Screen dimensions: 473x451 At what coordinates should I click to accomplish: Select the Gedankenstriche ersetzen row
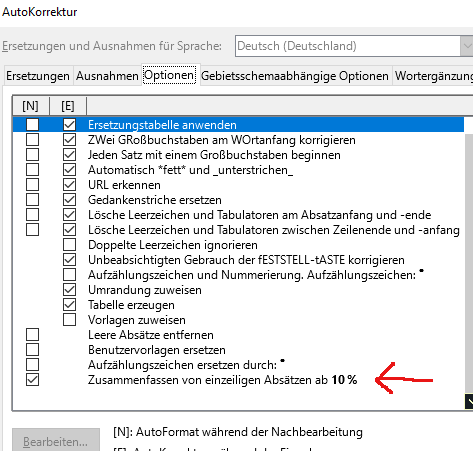coord(238,200)
